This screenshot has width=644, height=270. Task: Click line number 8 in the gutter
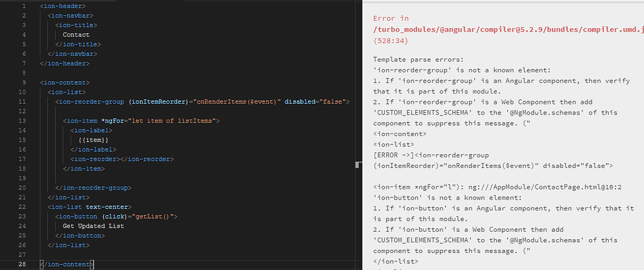(x=24, y=73)
